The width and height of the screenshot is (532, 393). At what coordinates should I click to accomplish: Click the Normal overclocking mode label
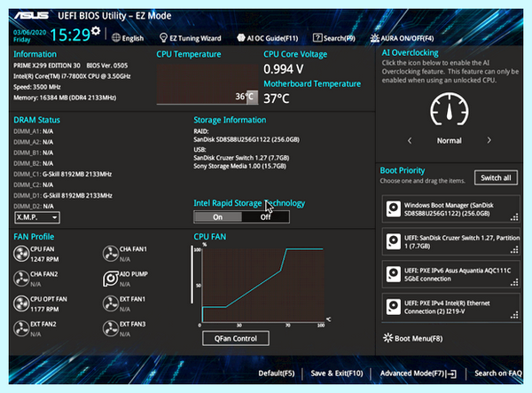[x=449, y=140]
